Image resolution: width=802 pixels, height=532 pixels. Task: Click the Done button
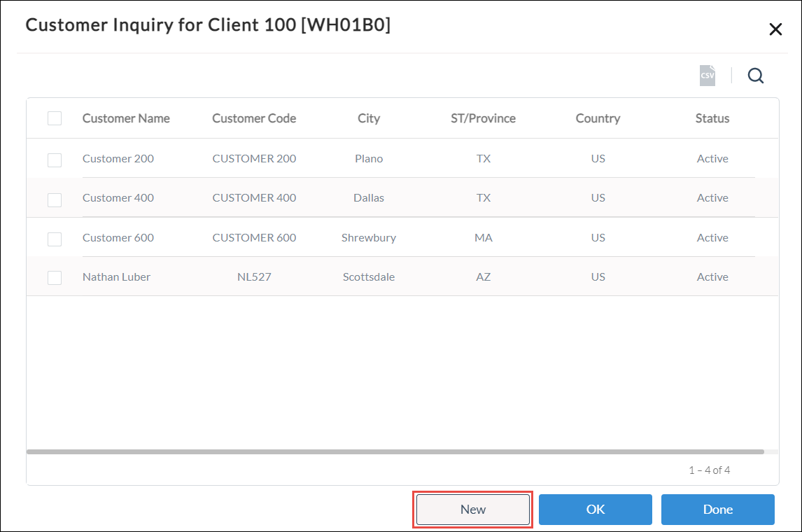[717, 510]
